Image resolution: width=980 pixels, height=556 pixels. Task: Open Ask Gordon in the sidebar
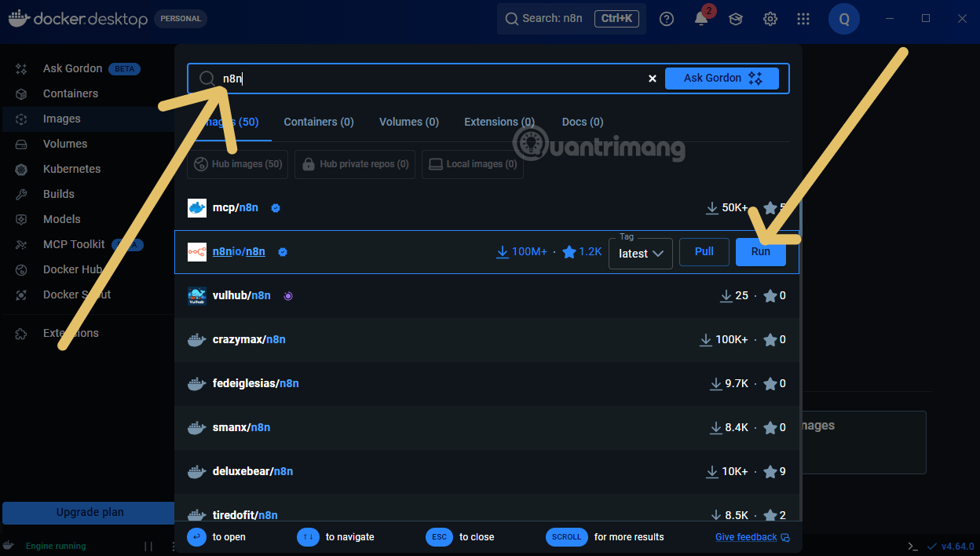(72, 68)
